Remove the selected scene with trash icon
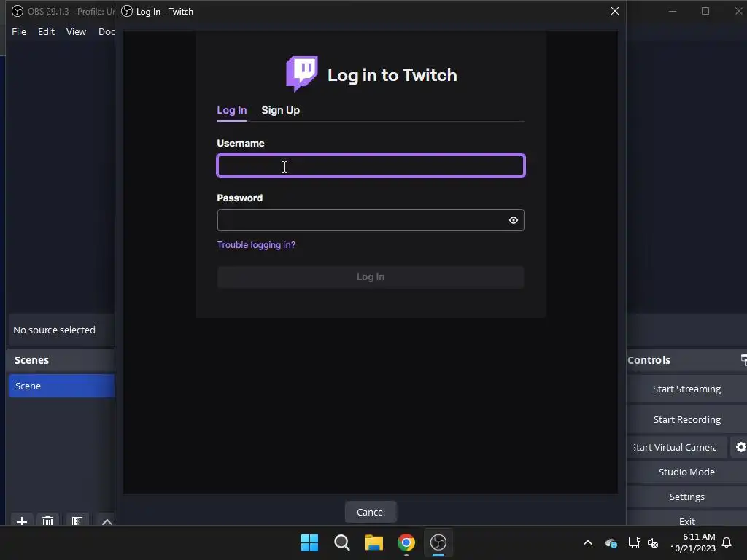Screen dimensions: 747x560 47,521
